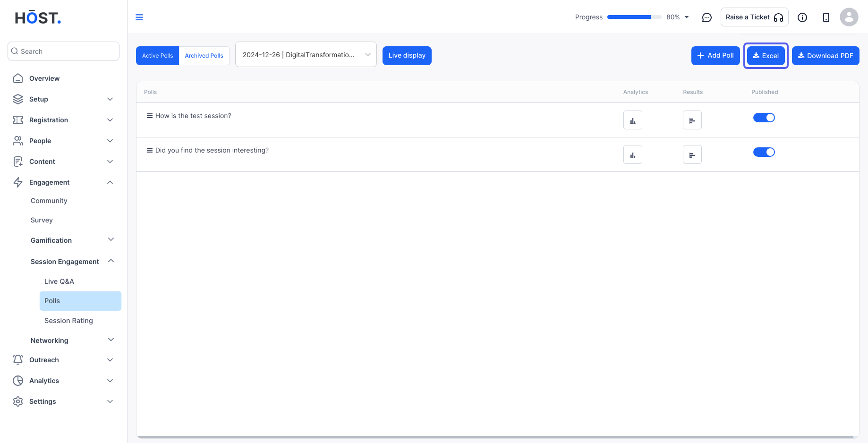Expand the Content chevron
Image resolution: width=868 pixels, height=443 pixels.
click(110, 162)
